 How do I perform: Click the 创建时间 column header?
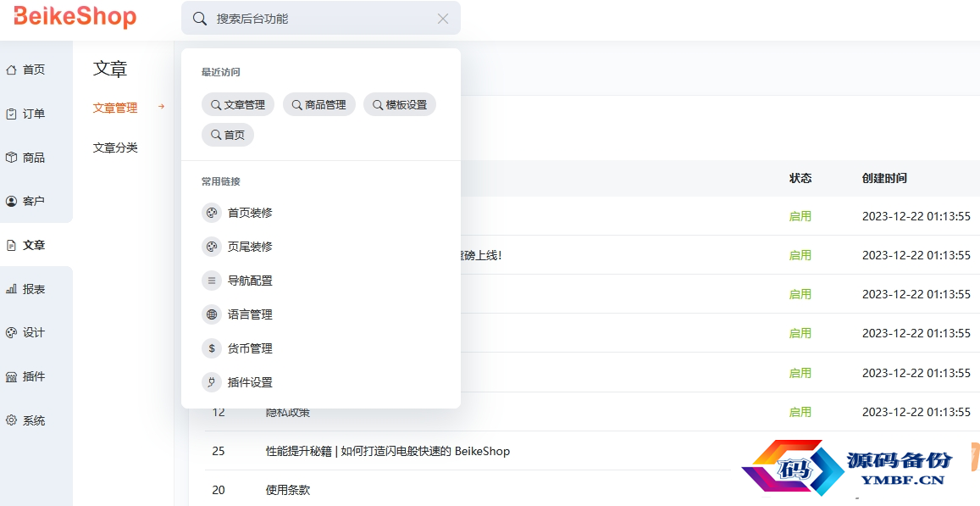tap(884, 178)
